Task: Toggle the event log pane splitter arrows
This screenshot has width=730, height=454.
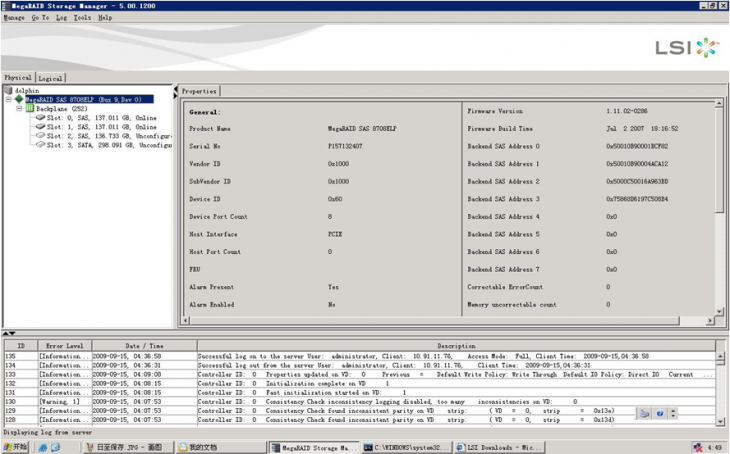Action: click(8, 333)
